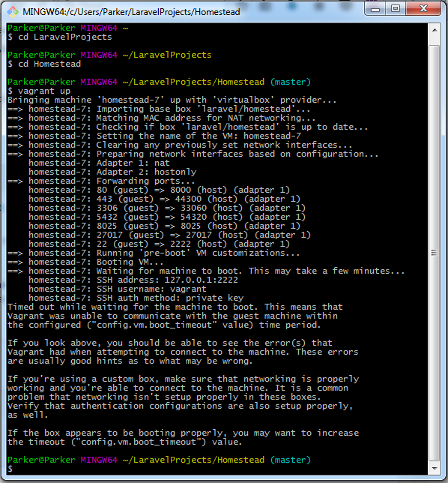This screenshot has width=448, height=483.
Task: Click the last '(master)' branch label
Action: click(291, 460)
